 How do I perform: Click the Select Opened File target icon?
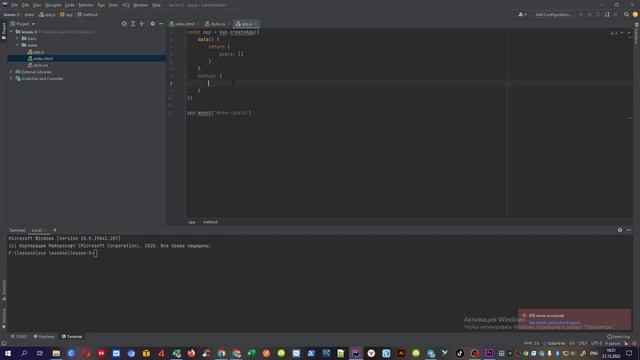point(124,24)
